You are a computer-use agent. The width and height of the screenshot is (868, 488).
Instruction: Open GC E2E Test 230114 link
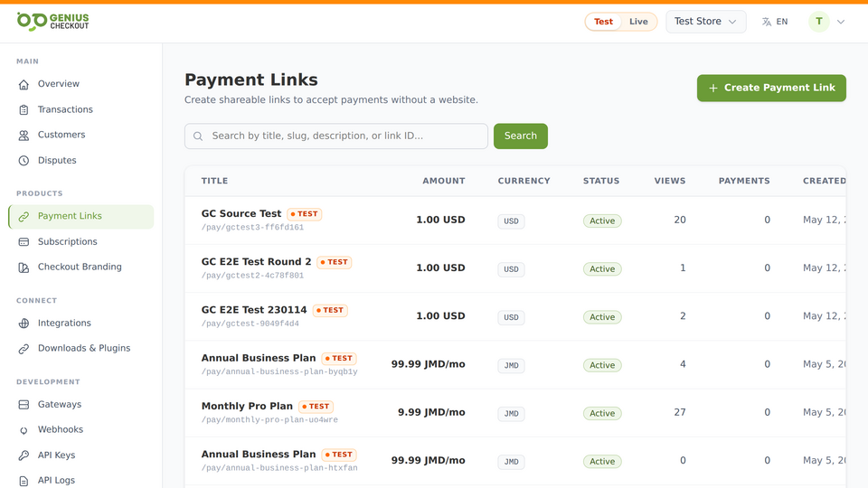click(x=254, y=310)
